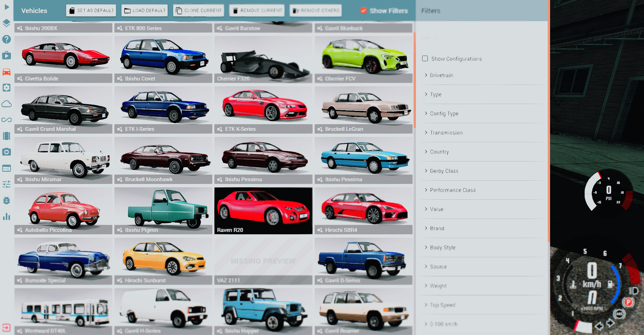Click the exit icon in the sidebar

pos(6,328)
